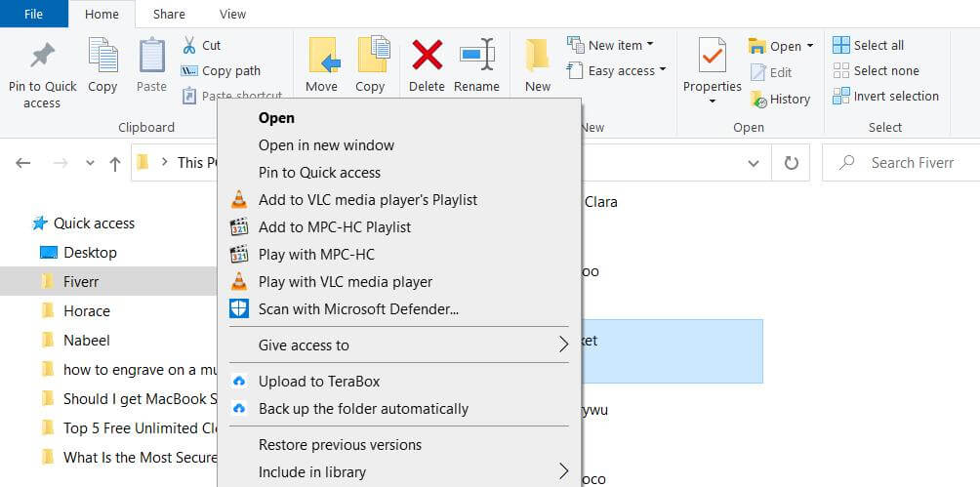Click the Select all icon
The image size is (980, 487).
point(841,45)
